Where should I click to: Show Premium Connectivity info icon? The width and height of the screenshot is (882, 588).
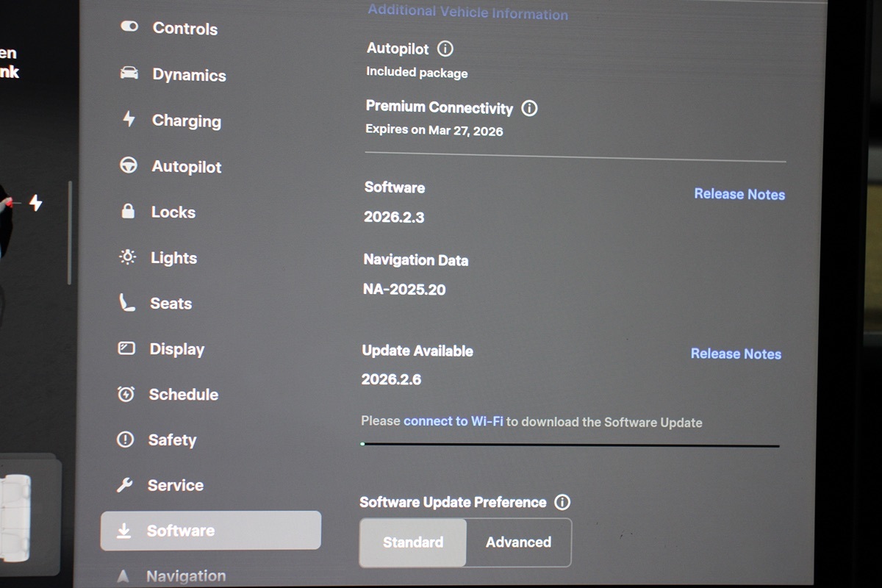click(x=529, y=108)
